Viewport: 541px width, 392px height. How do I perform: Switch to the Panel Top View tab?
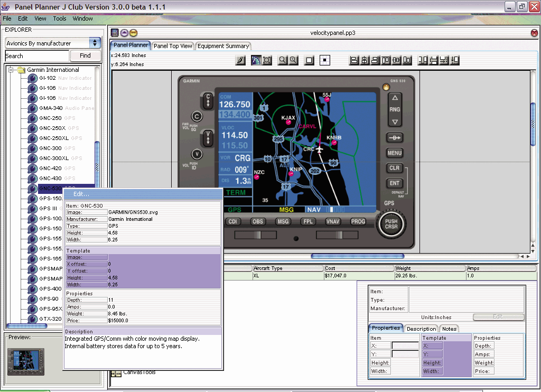[173, 46]
